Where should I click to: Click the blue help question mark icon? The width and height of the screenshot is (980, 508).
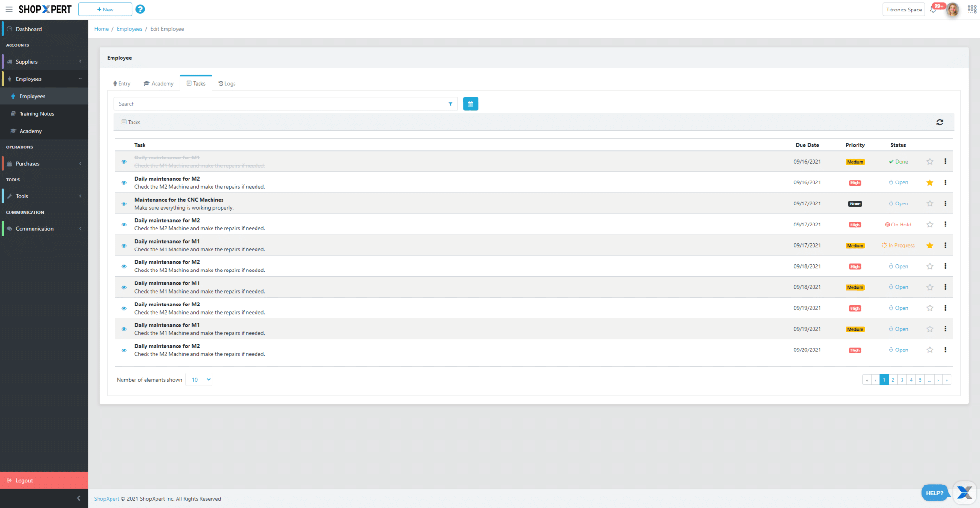click(140, 10)
